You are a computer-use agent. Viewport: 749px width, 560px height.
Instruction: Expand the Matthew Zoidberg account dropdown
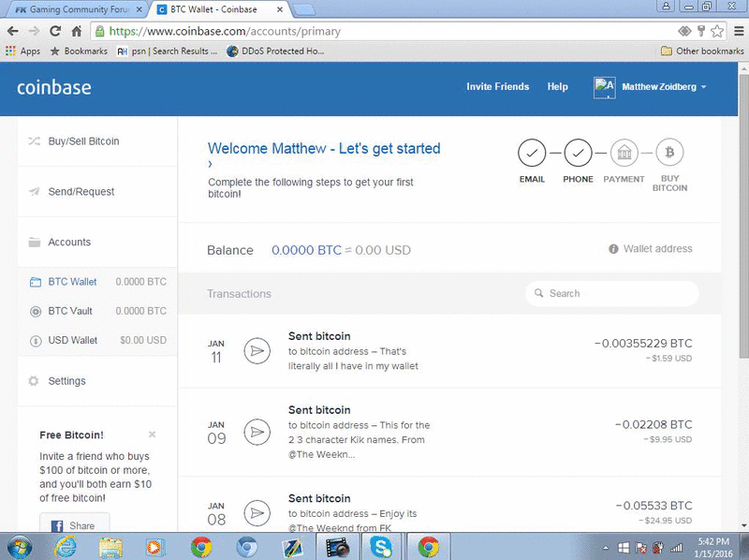[664, 87]
